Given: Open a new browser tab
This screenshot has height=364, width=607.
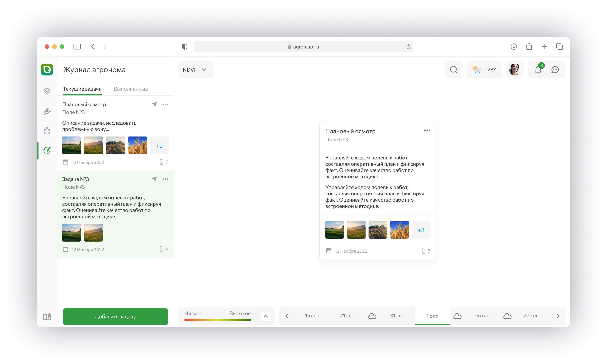Looking at the screenshot, I should 544,47.
